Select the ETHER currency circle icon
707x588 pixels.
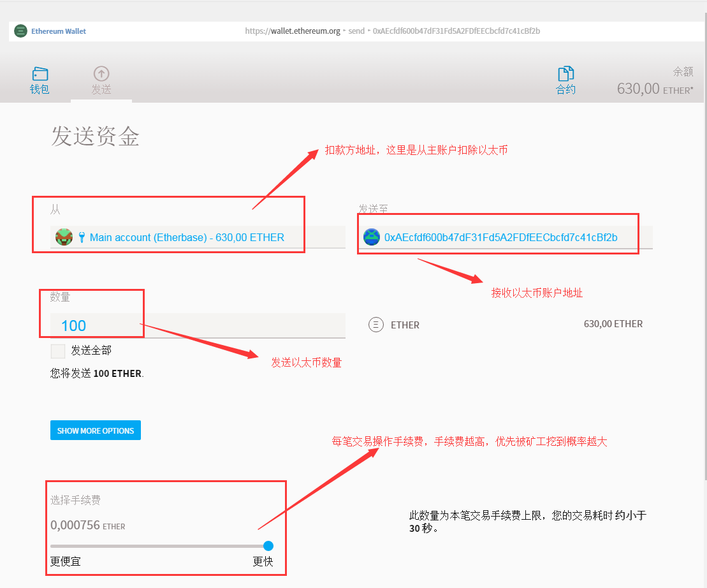tap(376, 325)
